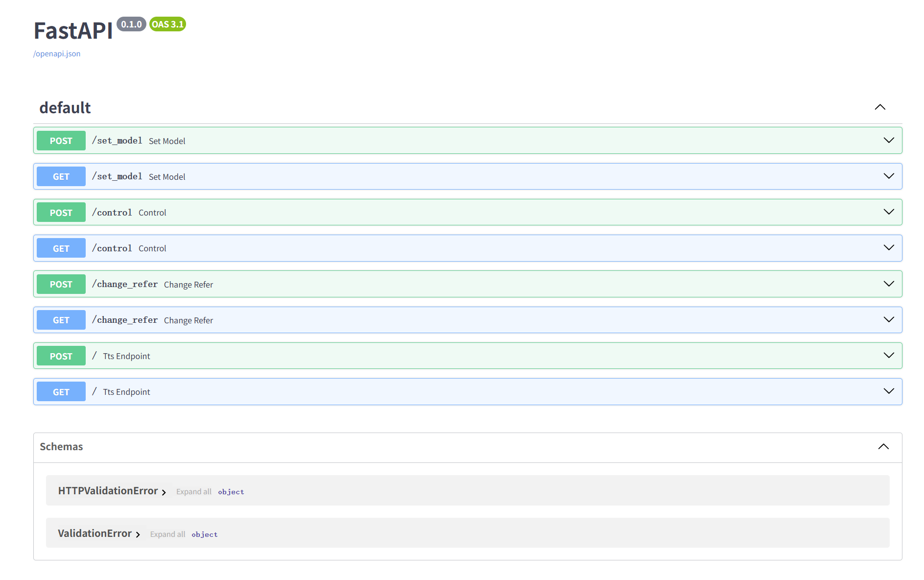Click the object type label for ValidationError
This screenshot has width=924, height=580.
pyautogui.click(x=205, y=534)
